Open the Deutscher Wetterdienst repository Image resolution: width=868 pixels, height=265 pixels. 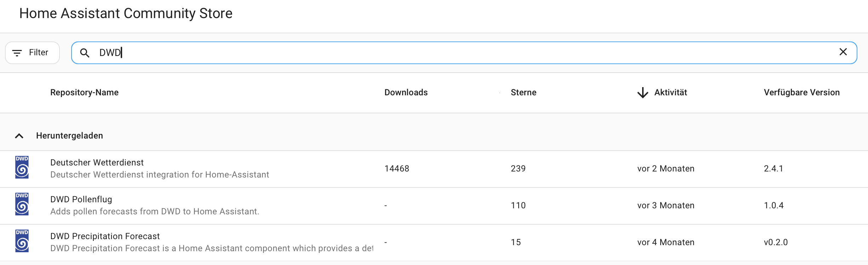[97, 163]
